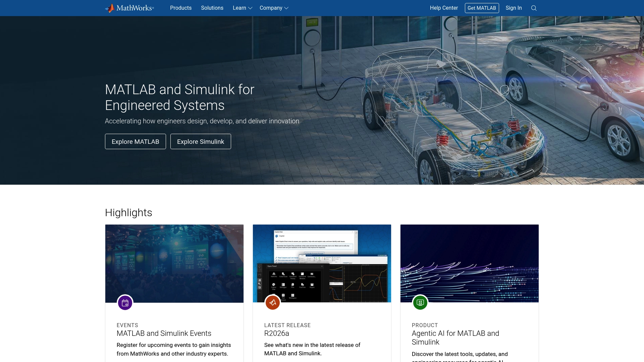
Task: Click the purple calendar events icon
Action: click(x=125, y=303)
